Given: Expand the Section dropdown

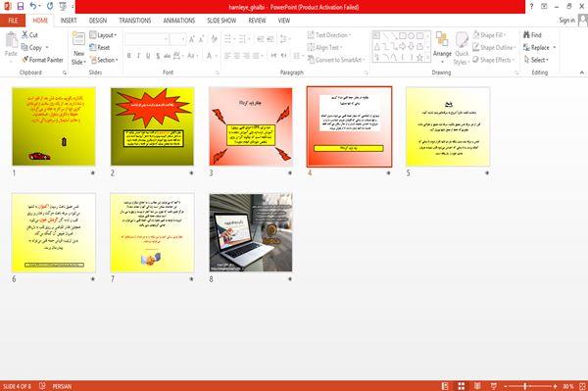Looking at the screenshot, I should coord(104,60).
